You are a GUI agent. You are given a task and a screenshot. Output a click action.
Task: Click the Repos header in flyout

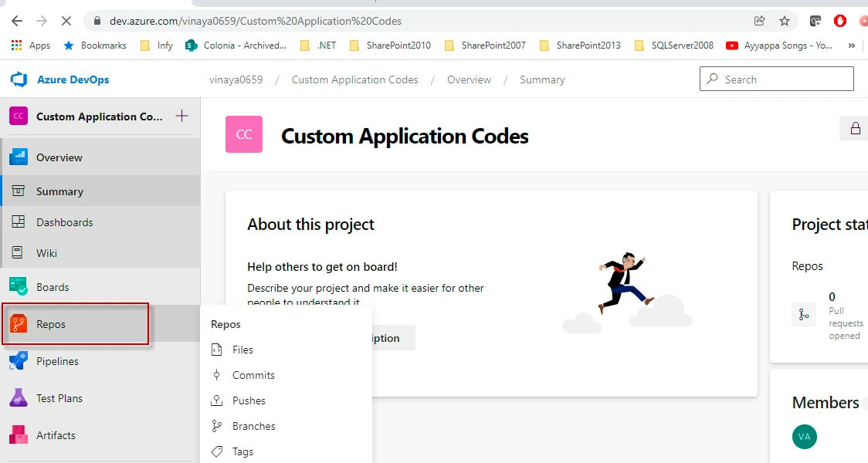click(225, 324)
